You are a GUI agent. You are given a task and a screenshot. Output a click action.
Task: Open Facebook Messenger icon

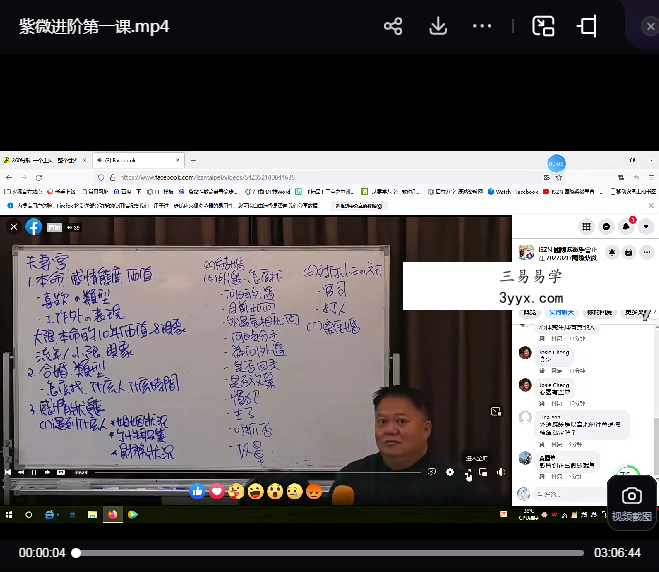(606, 227)
